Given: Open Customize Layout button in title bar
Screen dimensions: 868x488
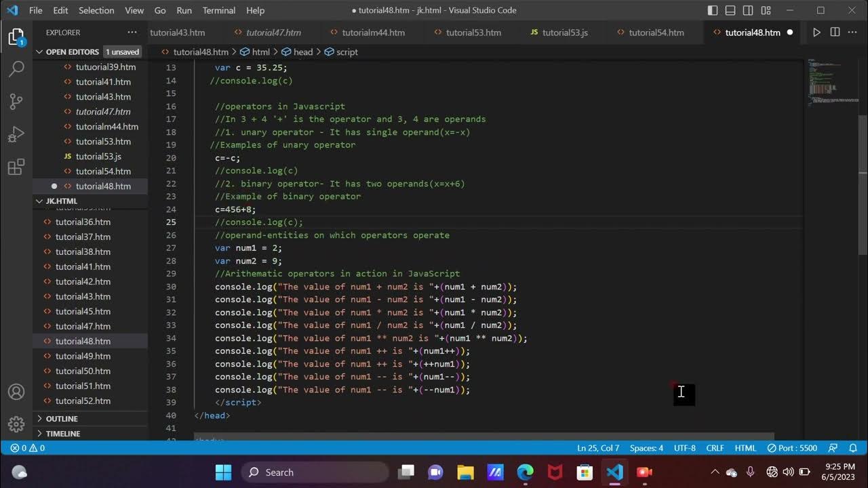Looking at the screenshot, I should [766, 10].
